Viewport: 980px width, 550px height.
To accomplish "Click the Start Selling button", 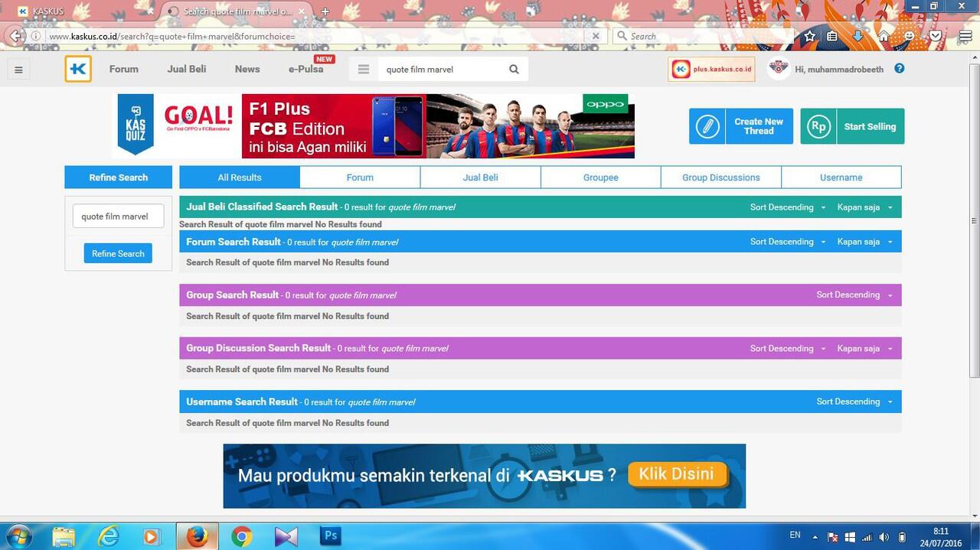I will (852, 126).
